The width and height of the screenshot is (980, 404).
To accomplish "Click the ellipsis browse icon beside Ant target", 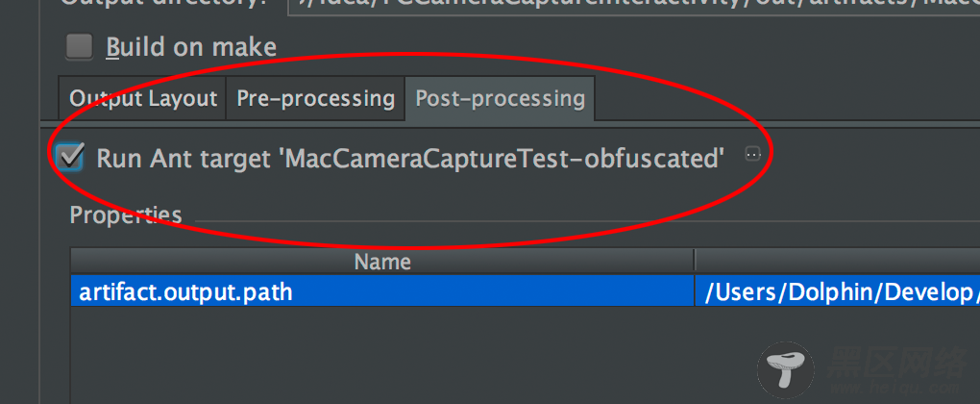I will (753, 153).
